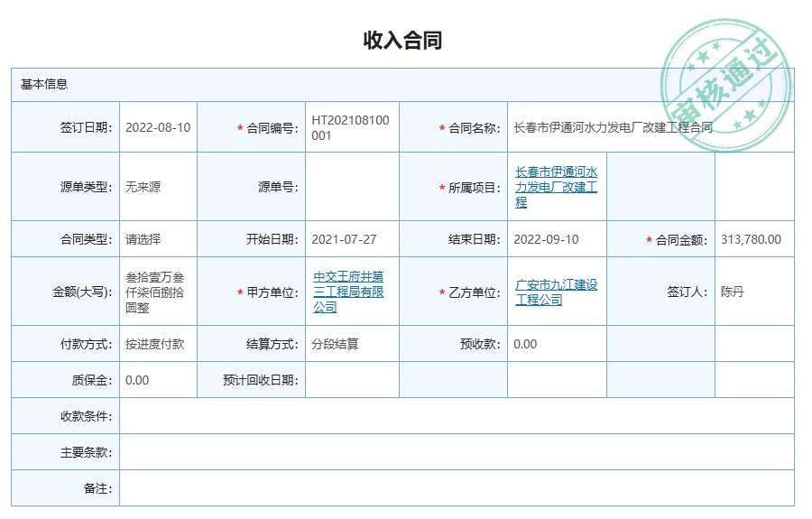The height and width of the screenshot is (519, 812).
Task: Click the settlement method 分段结算
Action: tap(335, 344)
